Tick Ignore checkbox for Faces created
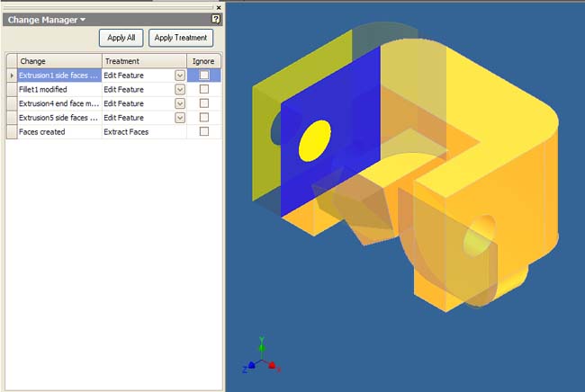Viewport: 585px width, 392px height. click(204, 131)
